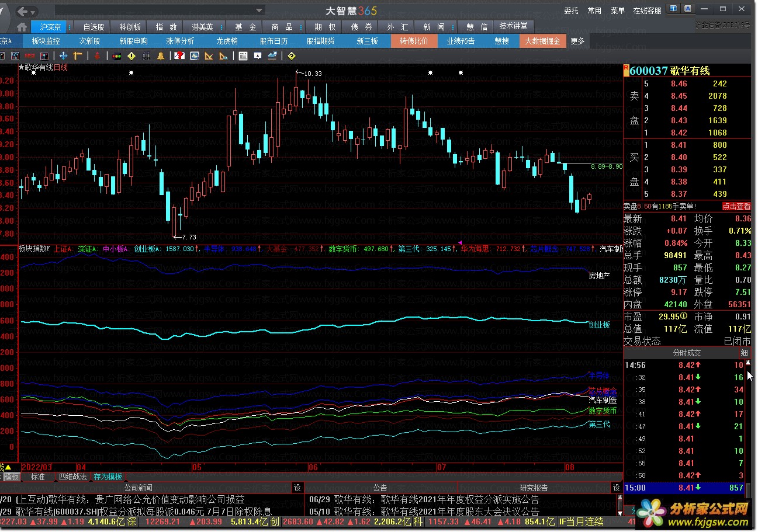Open 涨停分析 in sub-navigation
Viewport: 758px width, 532px height.
pyautogui.click(x=180, y=41)
